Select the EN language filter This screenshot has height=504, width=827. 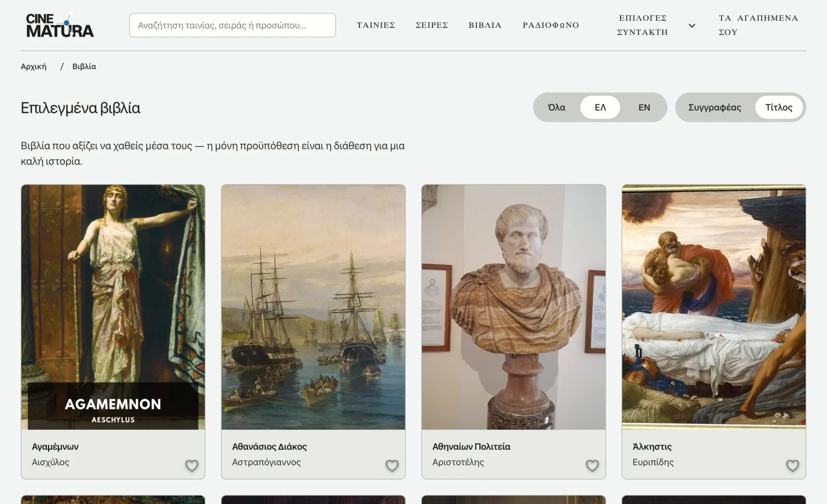644,107
